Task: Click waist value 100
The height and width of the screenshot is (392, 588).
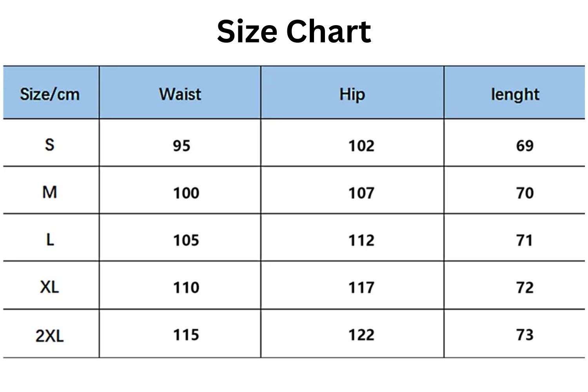Action: pos(186,193)
